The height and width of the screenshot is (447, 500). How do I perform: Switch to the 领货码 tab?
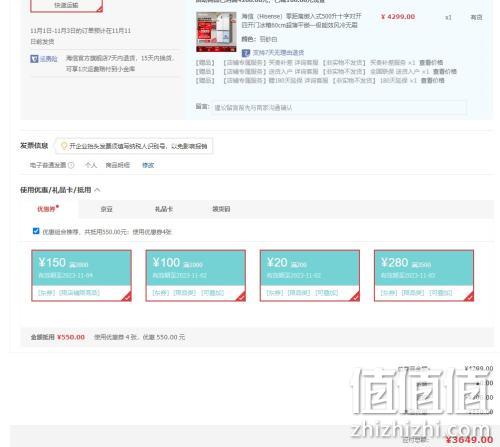coord(221,209)
